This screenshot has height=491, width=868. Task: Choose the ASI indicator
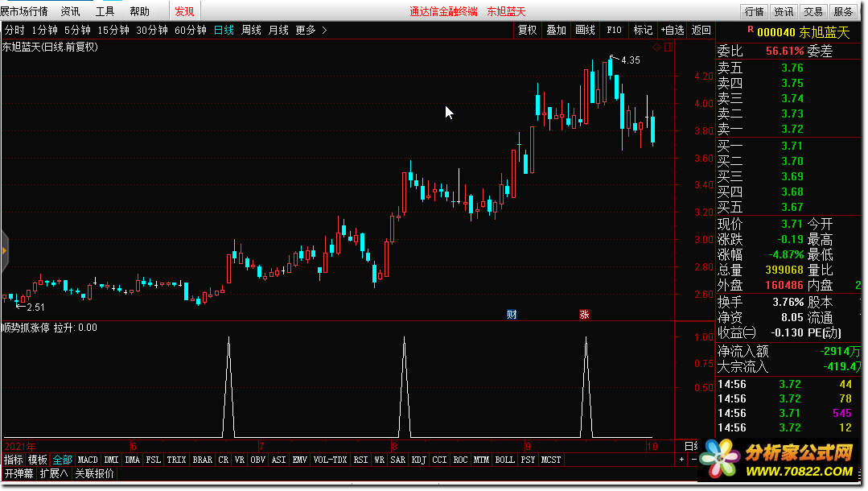tap(278, 460)
